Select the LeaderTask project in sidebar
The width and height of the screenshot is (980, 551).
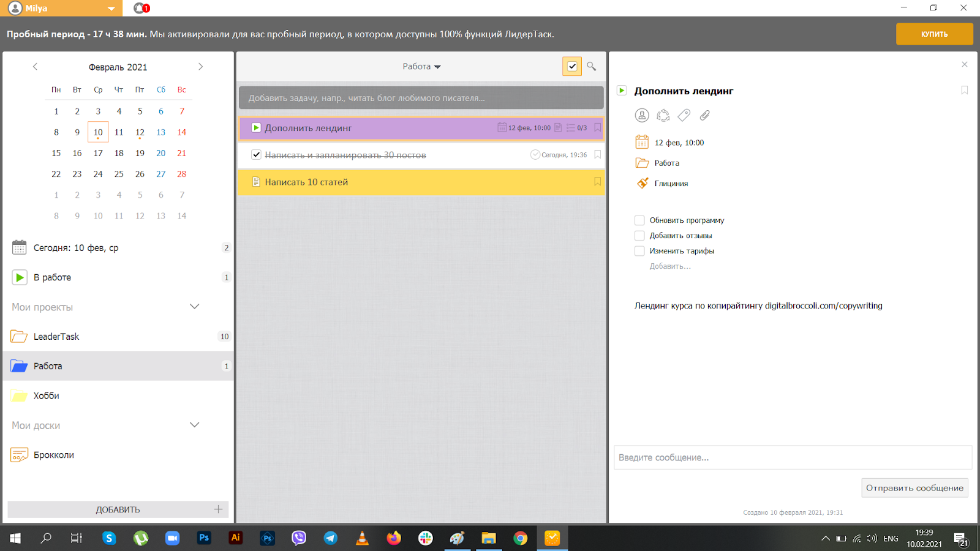point(56,337)
